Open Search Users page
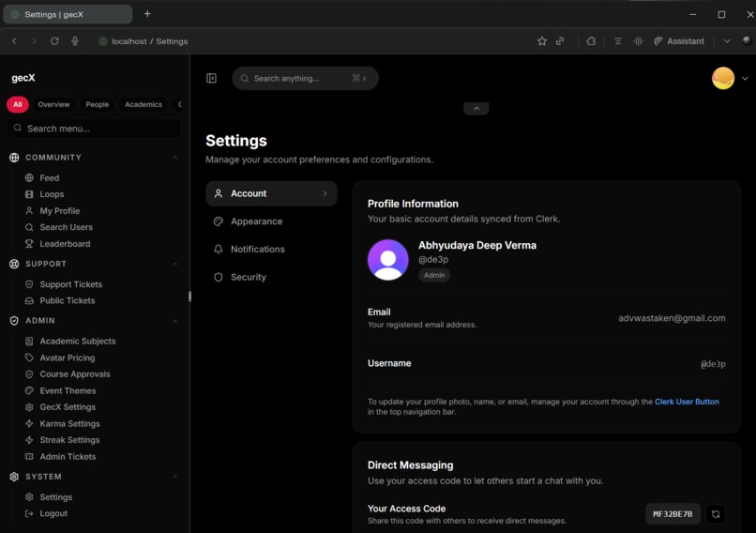756x533 pixels. [x=66, y=227]
